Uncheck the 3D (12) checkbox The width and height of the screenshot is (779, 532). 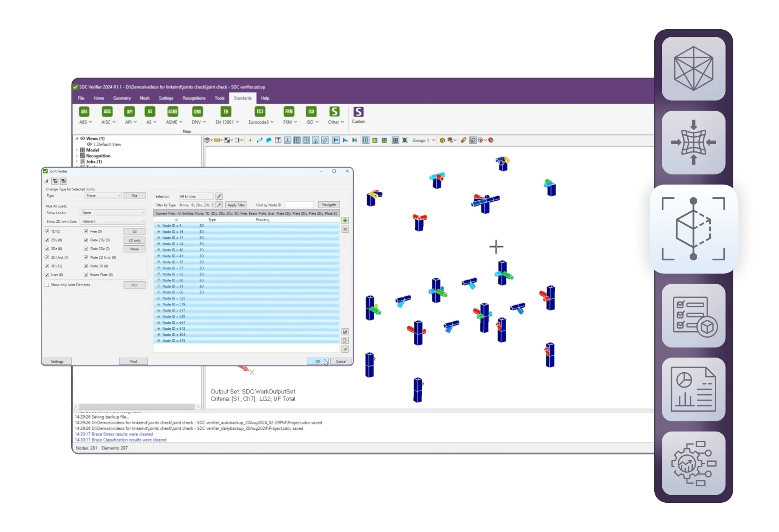point(47,266)
